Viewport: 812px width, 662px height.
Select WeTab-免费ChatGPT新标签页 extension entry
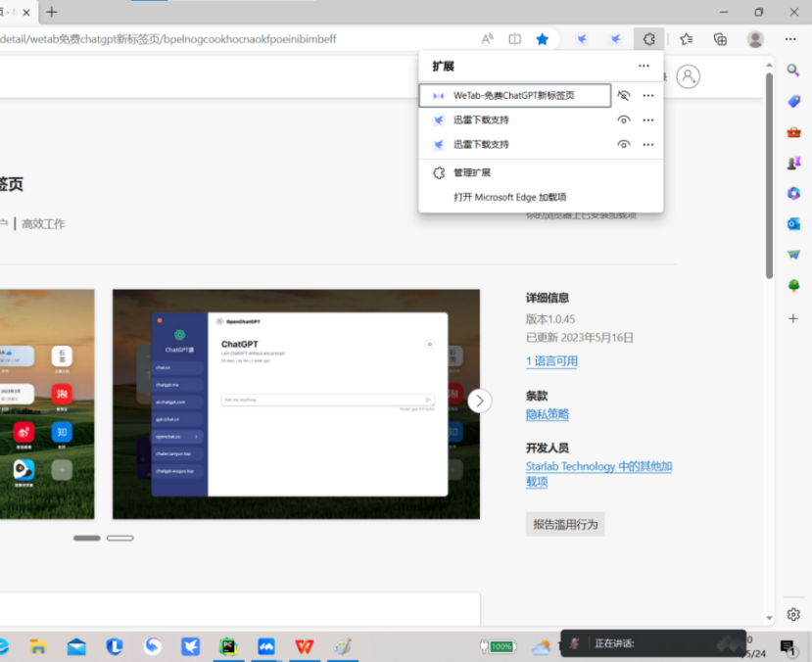(x=515, y=95)
